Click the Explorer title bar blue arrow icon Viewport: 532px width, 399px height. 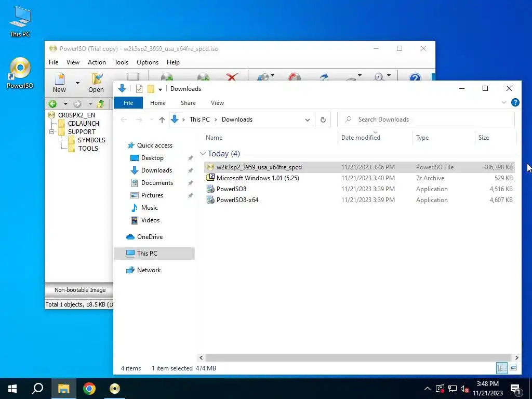pos(122,88)
